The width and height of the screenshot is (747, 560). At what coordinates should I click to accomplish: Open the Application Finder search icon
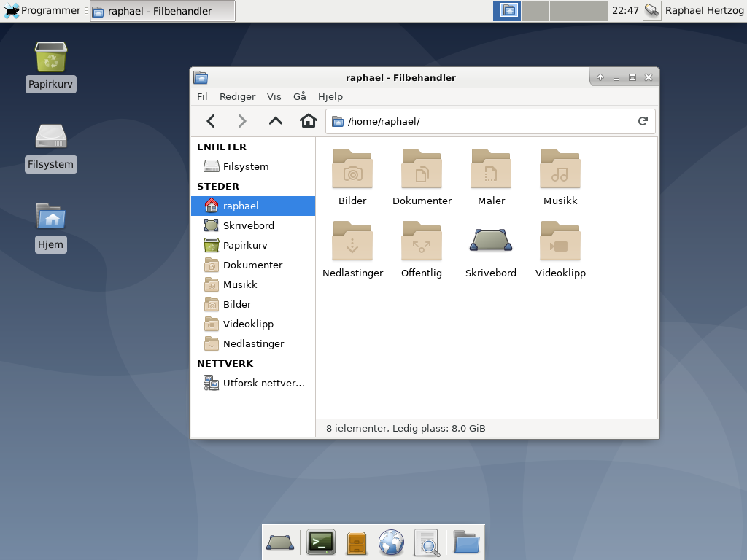point(427,542)
